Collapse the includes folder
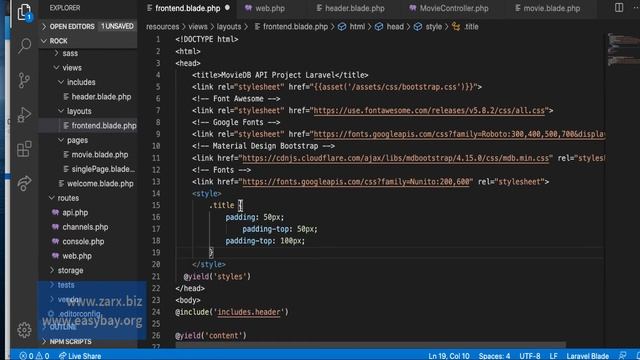Viewport: 640px width, 360px height. (x=81, y=82)
